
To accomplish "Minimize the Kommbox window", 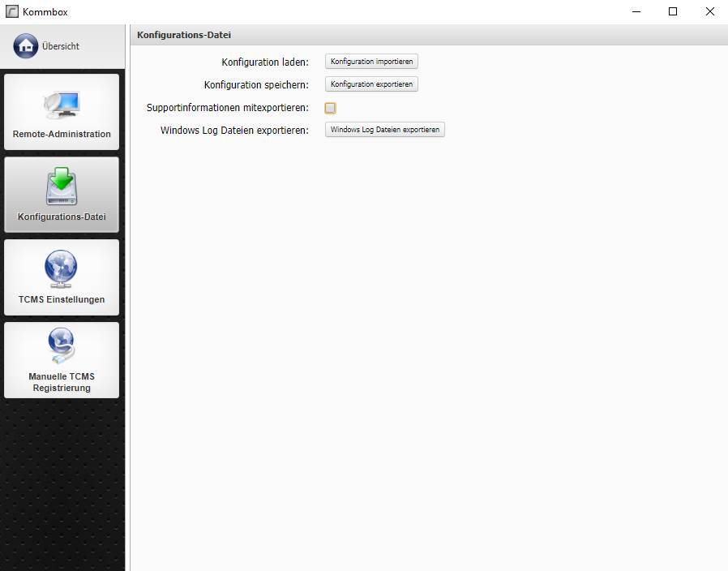I will pyautogui.click(x=636, y=11).
